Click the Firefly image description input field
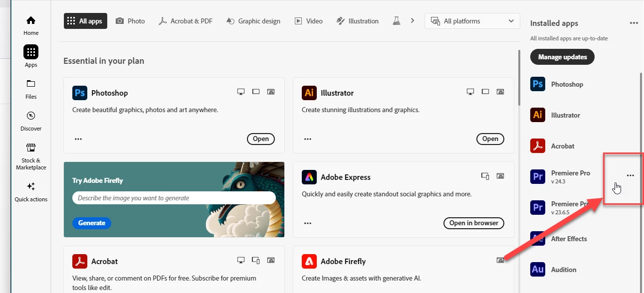 (x=174, y=198)
